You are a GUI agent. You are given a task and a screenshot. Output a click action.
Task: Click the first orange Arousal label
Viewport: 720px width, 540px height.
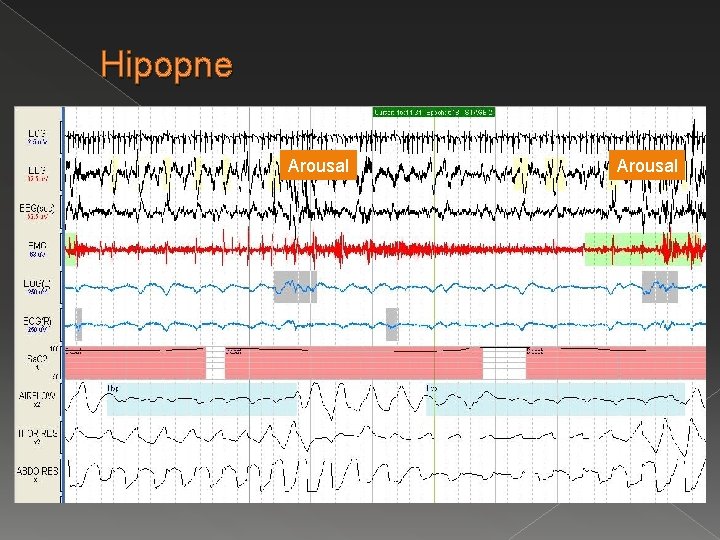[x=318, y=165]
